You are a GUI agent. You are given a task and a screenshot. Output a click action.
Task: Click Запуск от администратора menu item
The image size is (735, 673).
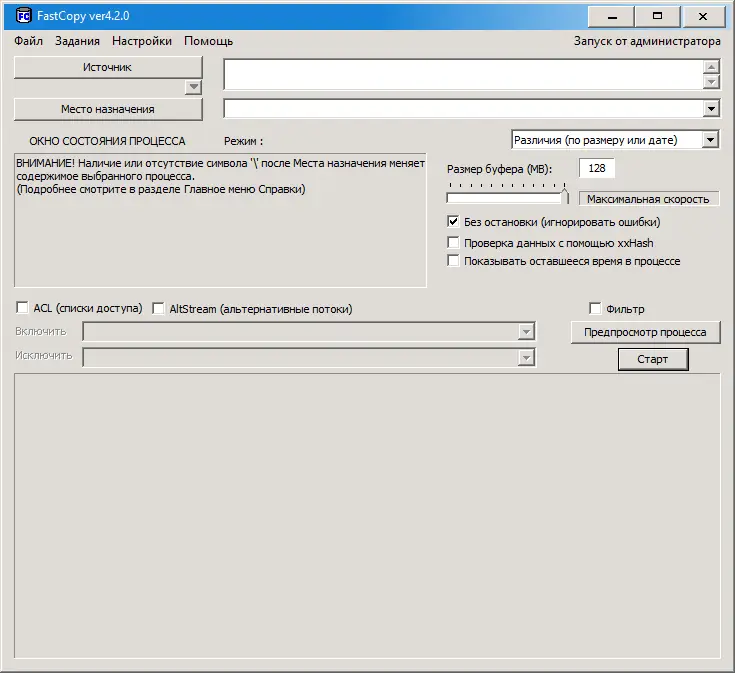(x=647, y=41)
